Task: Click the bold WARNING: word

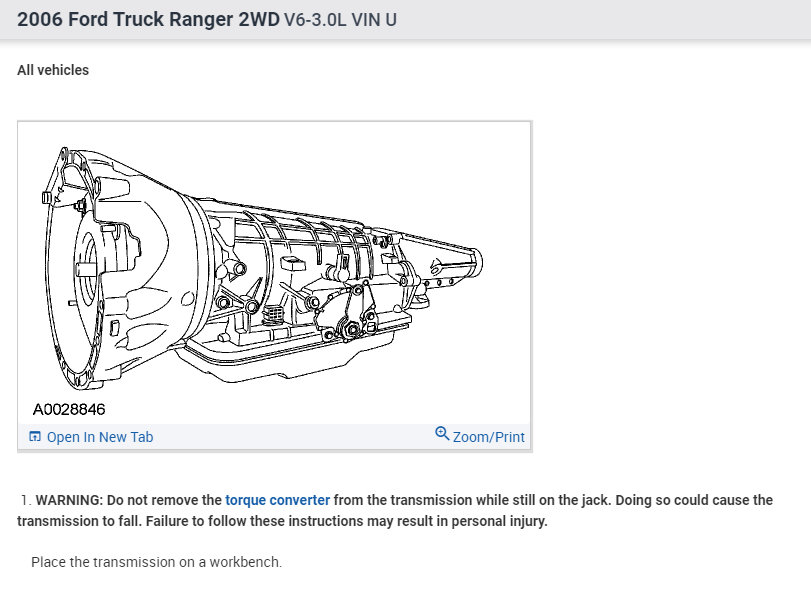Action: [x=69, y=500]
